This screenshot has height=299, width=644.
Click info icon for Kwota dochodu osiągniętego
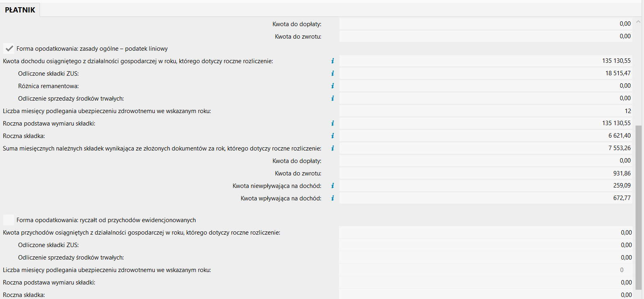pyautogui.click(x=332, y=61)
